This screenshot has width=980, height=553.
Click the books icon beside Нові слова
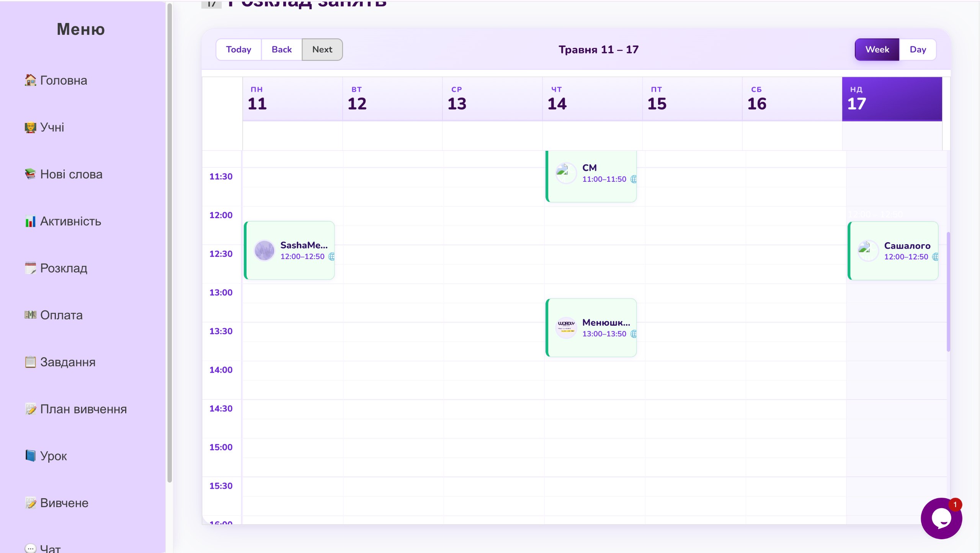point(31,174)
